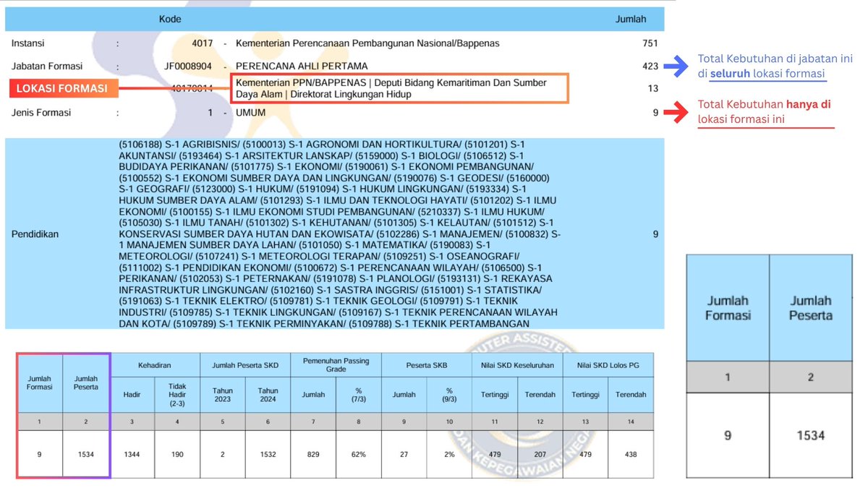Click the Lolos PG Terendah value '438'

coord(630,454)
